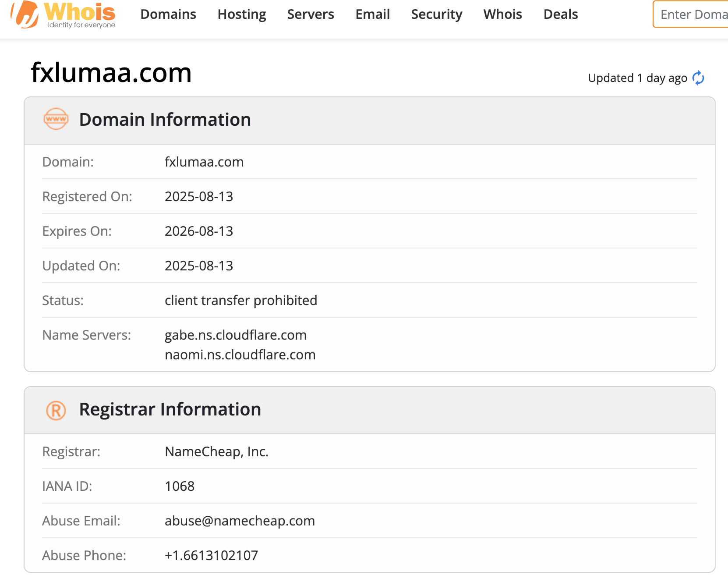Select abuse email abuse@namecheap.com
This screenshot has height=582, width=728.
tap(240, 521)
